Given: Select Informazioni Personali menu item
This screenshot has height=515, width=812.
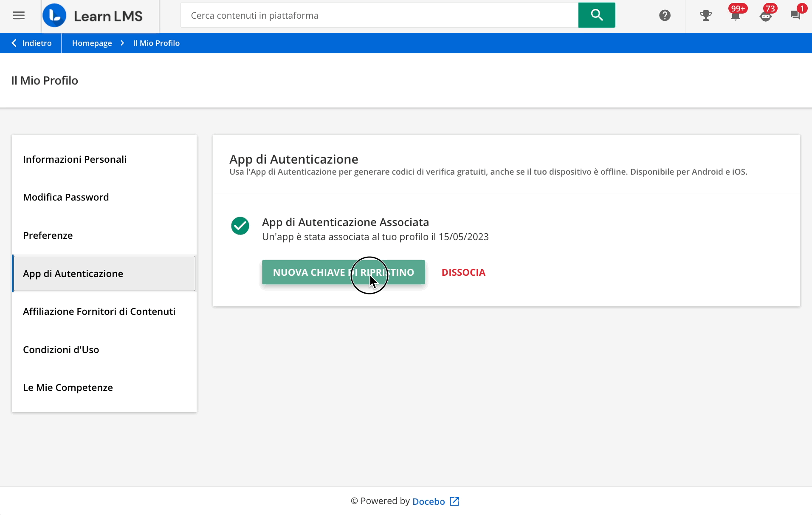Looking at the screenshot, I should 75,159.
